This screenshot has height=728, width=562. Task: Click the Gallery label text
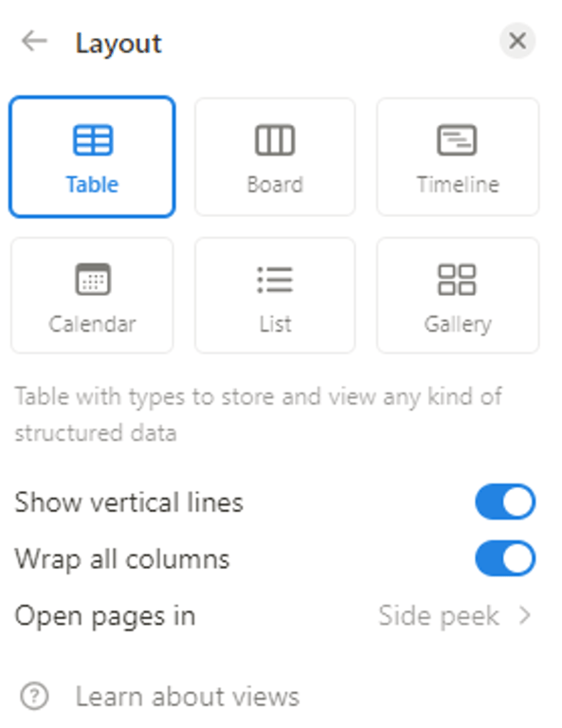pos(458,324)
